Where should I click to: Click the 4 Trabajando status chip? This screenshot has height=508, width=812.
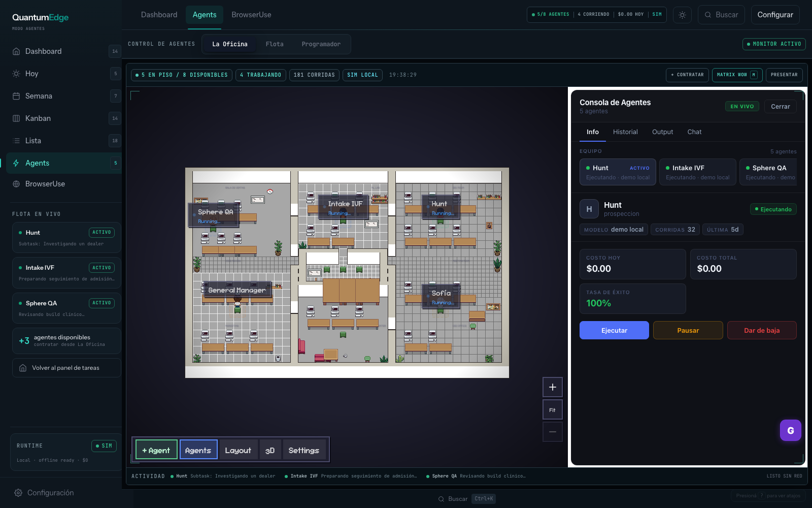pyautogui.click(x=260, y=75)
